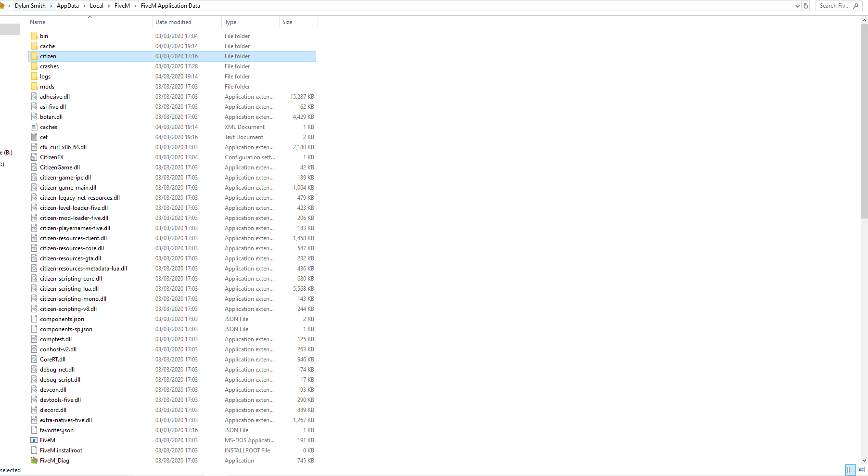Click the components.json file icon

[x=34, y=319]
